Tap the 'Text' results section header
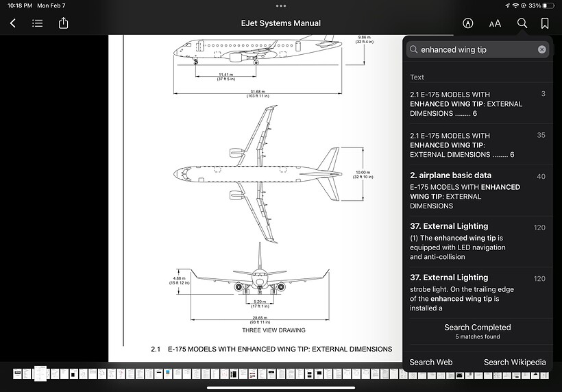The image size is (562, 392). click(x=417, y=77)
